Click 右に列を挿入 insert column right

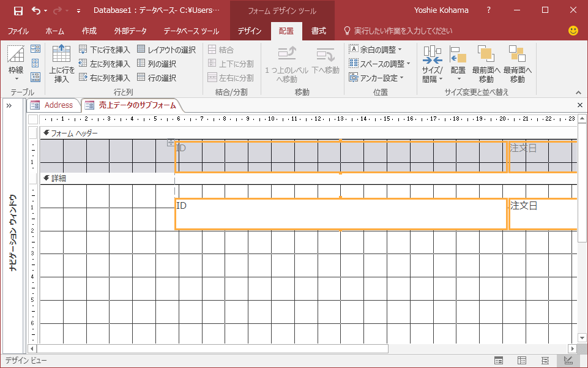[x=105, y=78]
